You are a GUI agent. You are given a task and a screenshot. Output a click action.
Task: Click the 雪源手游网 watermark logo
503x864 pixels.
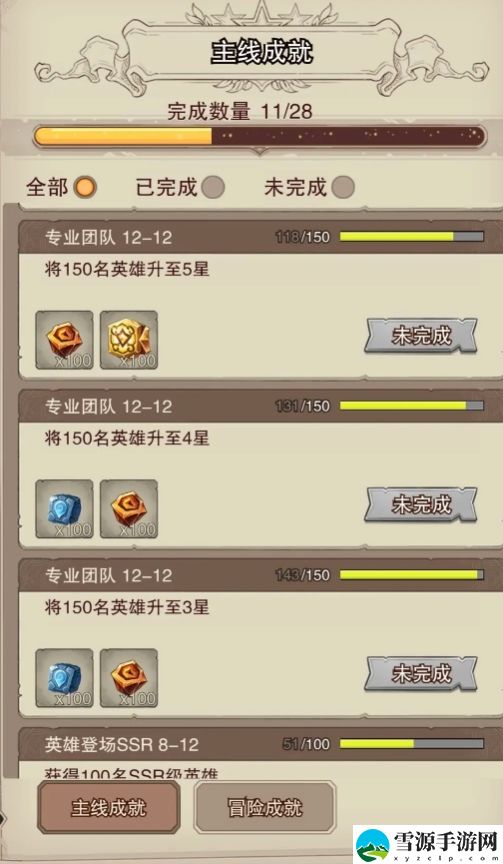[428, 845]
